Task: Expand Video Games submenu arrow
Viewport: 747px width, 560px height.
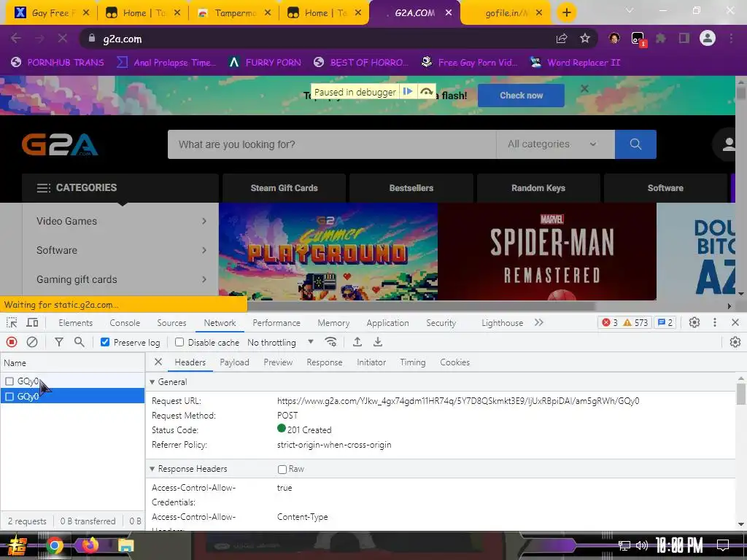Action: click(x=204, y=221)
